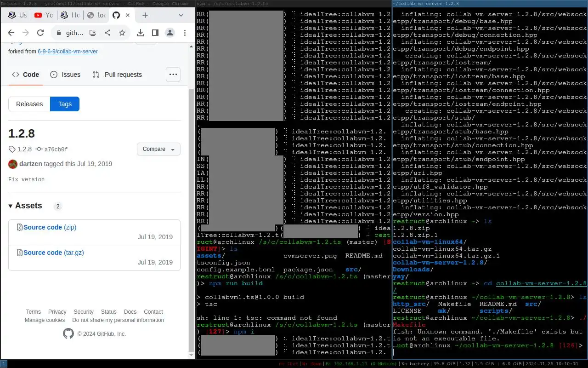The width and height of the screenshot is (588, 368).
Task: Click Chrome's address bar URL text
Action: coord(75,33)
